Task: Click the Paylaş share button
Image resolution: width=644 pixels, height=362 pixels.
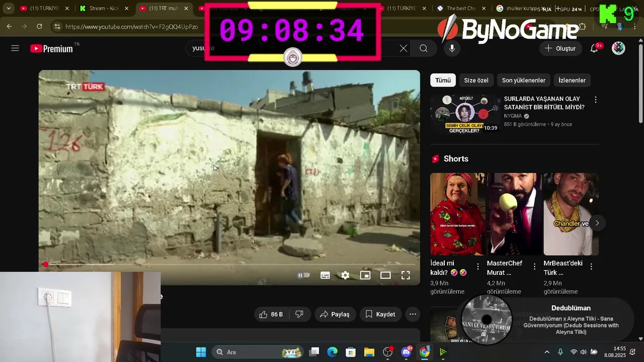Action: 335,314
